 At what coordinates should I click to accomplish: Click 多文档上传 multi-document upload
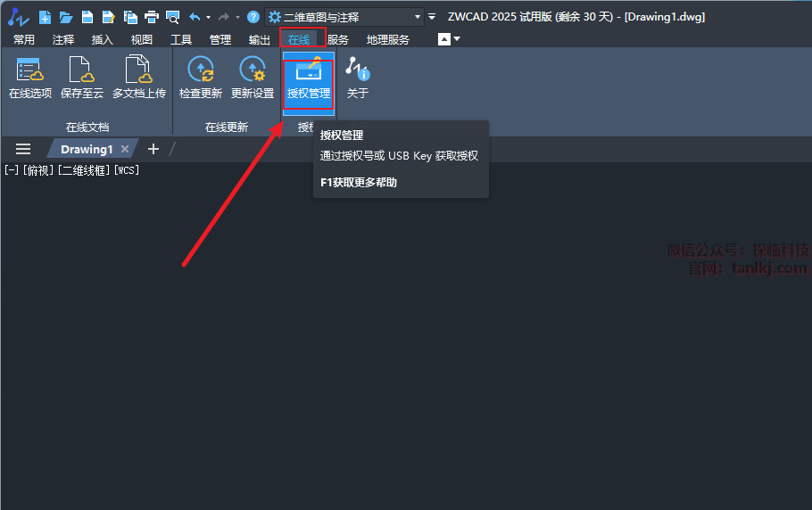tap(139, 78)
